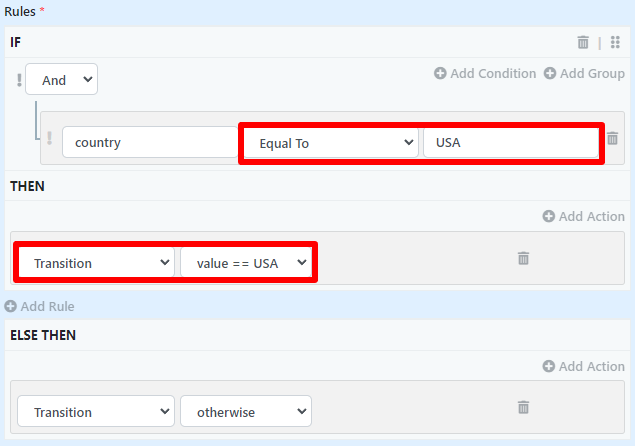Open the And/Or logic dropdown
The height and width of the screenshot is (446, 635).
pos(62,80)
